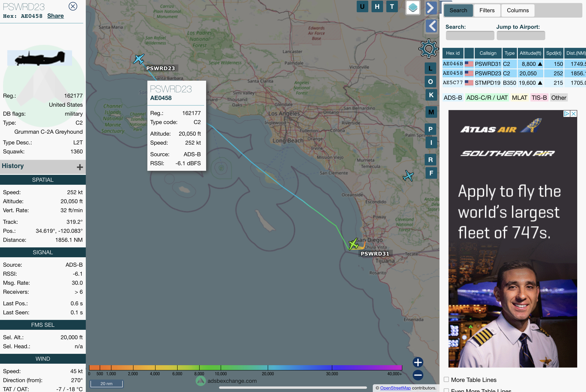Sort table by Altitude(ft) column

[530, 53]
